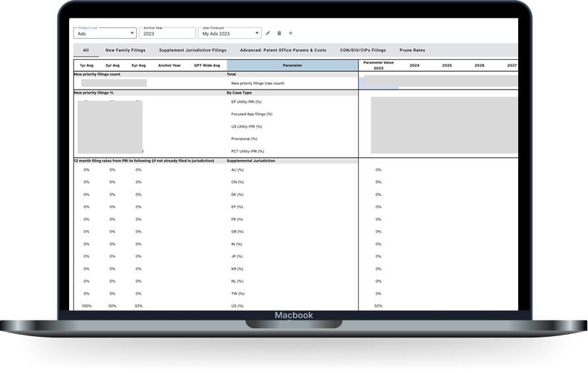
Task: Click the New priority filings count heading
Action: point(97,74)
